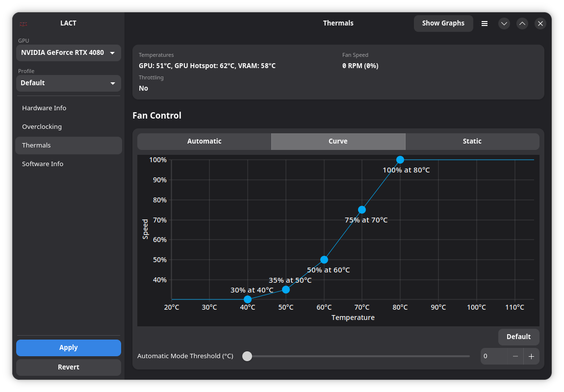Go to Software Info page
This screenshot has height=392, width=564.
tap(69, 164)
